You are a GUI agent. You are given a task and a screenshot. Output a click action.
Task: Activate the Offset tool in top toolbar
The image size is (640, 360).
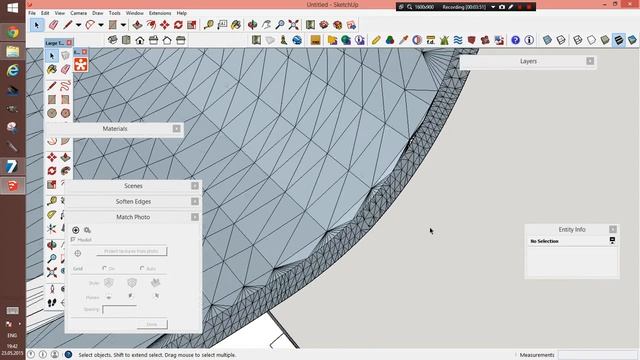click(151, 25)
